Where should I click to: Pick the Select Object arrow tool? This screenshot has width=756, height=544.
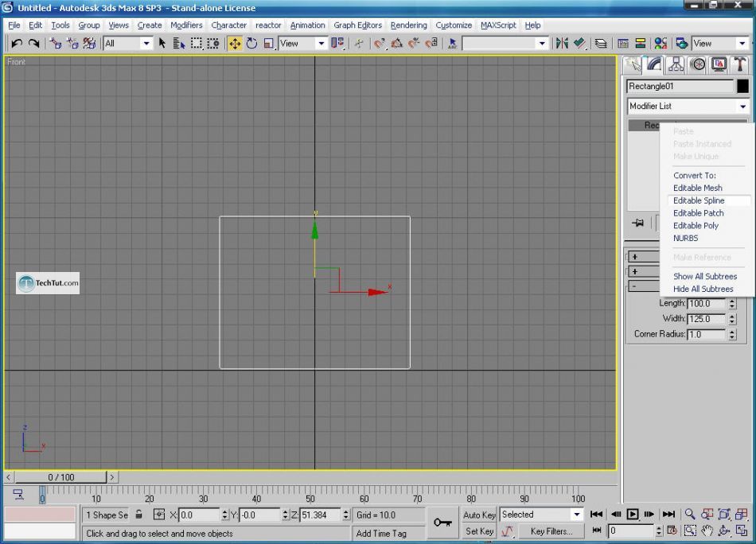point(162,44)
